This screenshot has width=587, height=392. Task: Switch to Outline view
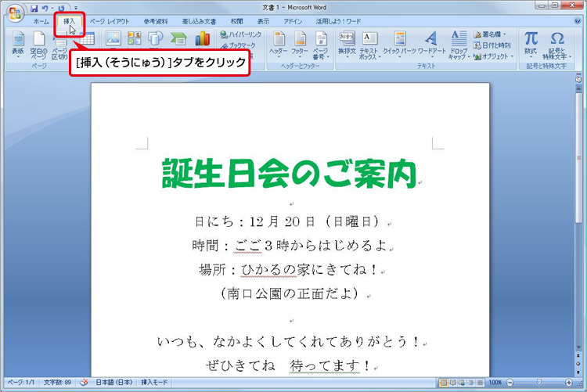click(x=470, y=383)
